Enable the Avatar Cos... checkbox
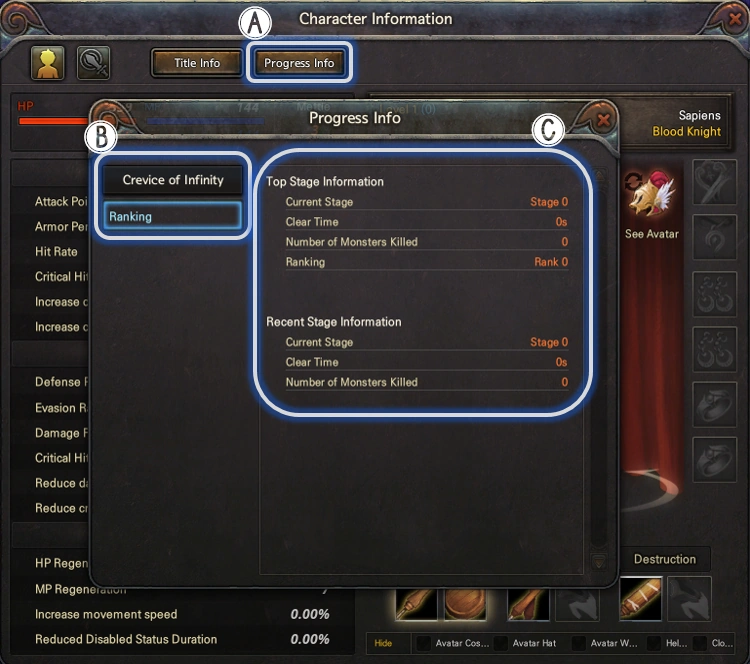Image resolution: width=750 pixels, height=664 pixels. [x=423, y=643]
